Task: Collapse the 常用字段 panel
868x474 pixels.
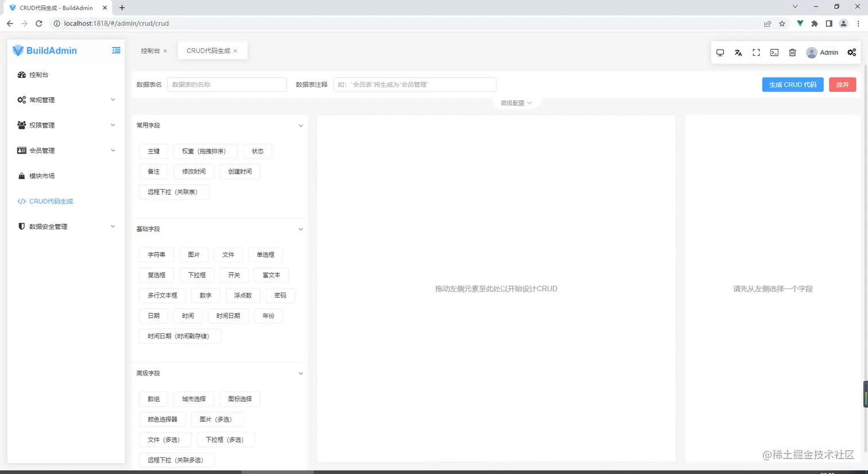Action: tap(300, 125)
